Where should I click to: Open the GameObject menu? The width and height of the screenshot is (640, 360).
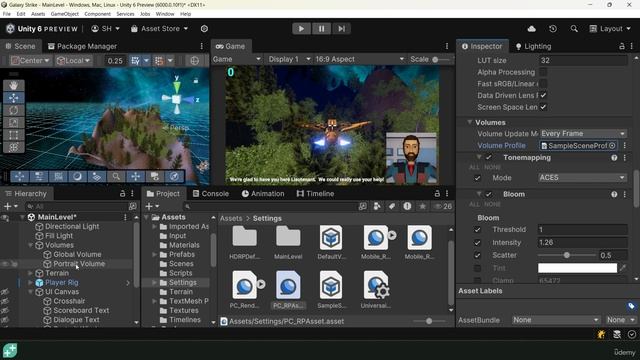[x=64, y=14]
